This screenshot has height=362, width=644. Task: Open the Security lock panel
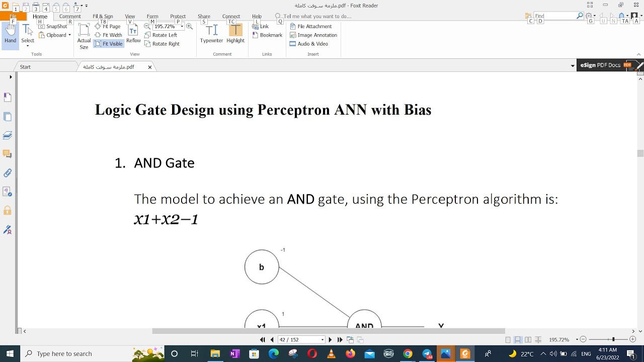pos(8,211)
